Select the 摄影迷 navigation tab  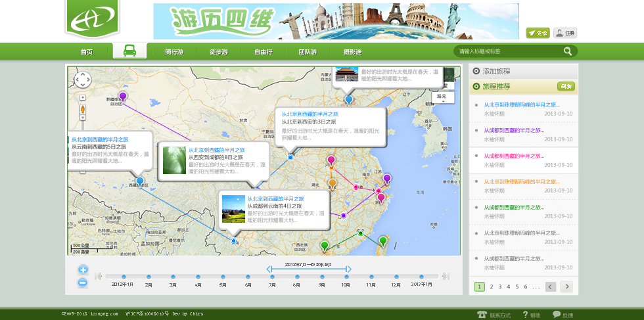point(352,52)
